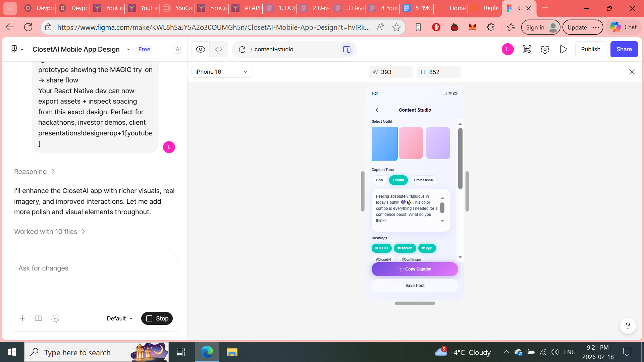This screenshot has width=644, height=362.
Task: Open the prompt library book icon
Action: pyautogui.click(x=38, y=318)
